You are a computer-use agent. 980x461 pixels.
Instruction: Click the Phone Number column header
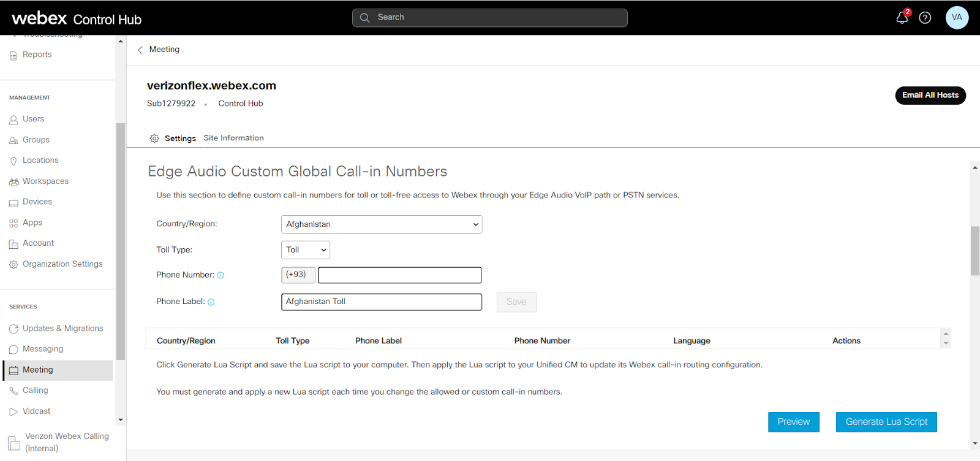542,341
